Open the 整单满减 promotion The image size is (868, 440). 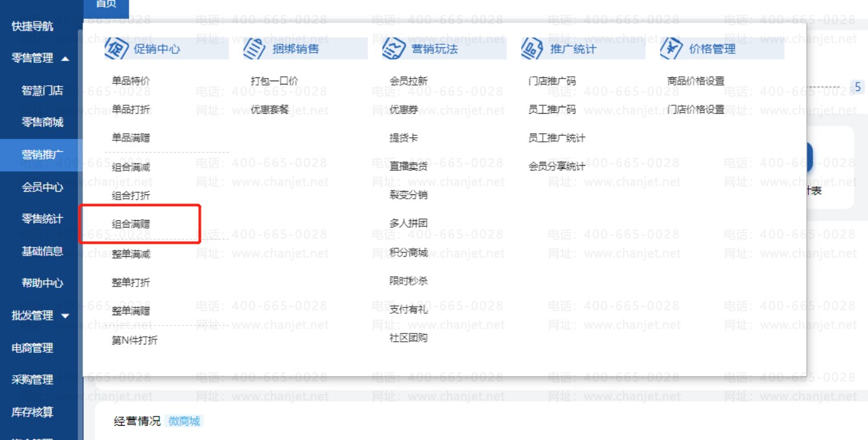pyautogui.click(x=131, y=254)
